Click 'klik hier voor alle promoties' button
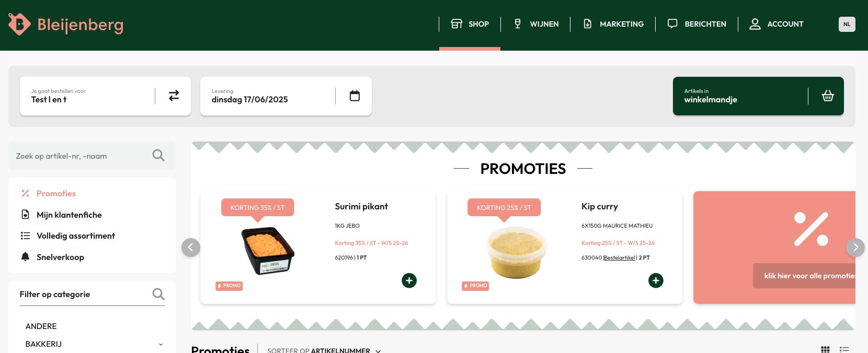868x353 pixels. (x=804, y=276)
